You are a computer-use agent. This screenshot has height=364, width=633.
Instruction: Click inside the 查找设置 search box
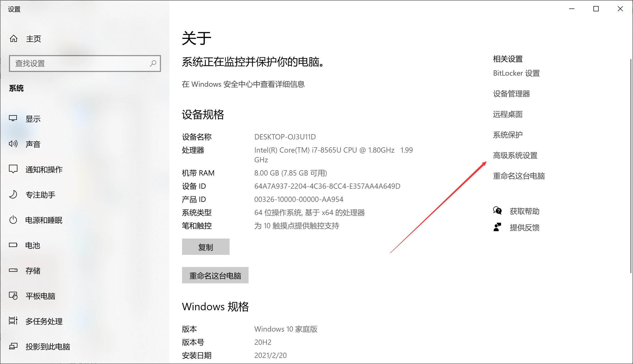[x=84, y=64]
